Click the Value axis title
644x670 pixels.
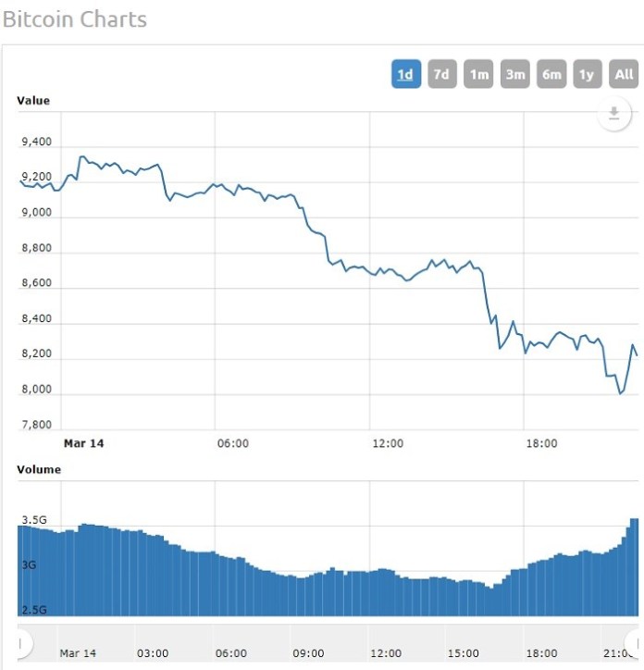pyautogui.click(x=33, y=101)
